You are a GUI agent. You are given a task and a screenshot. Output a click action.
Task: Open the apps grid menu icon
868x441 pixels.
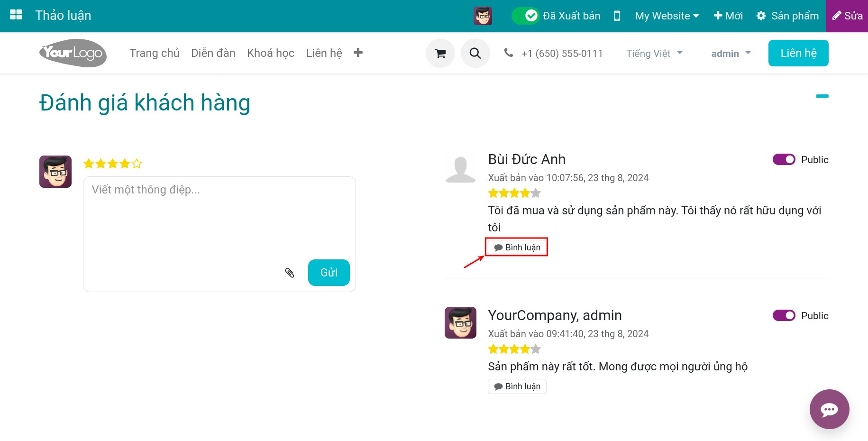point(16,15)
